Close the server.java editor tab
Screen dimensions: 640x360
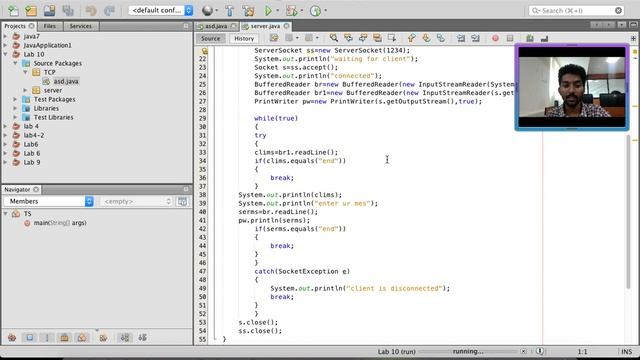point(287,26)
